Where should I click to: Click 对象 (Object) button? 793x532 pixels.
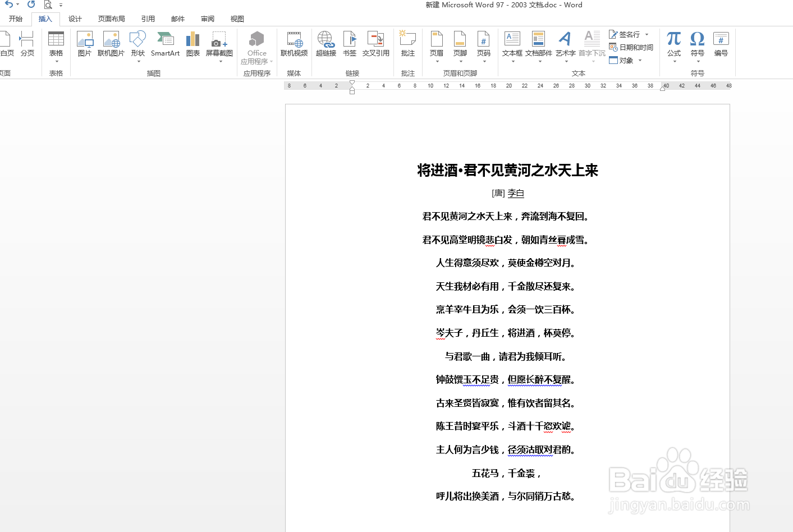[x=621, y=60]
